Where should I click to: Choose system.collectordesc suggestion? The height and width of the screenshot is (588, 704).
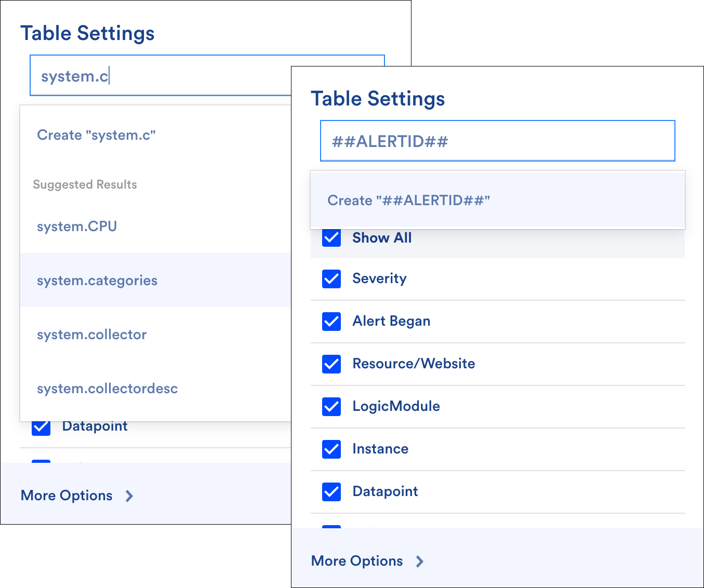pyautogui.click(x=107, y=389)
